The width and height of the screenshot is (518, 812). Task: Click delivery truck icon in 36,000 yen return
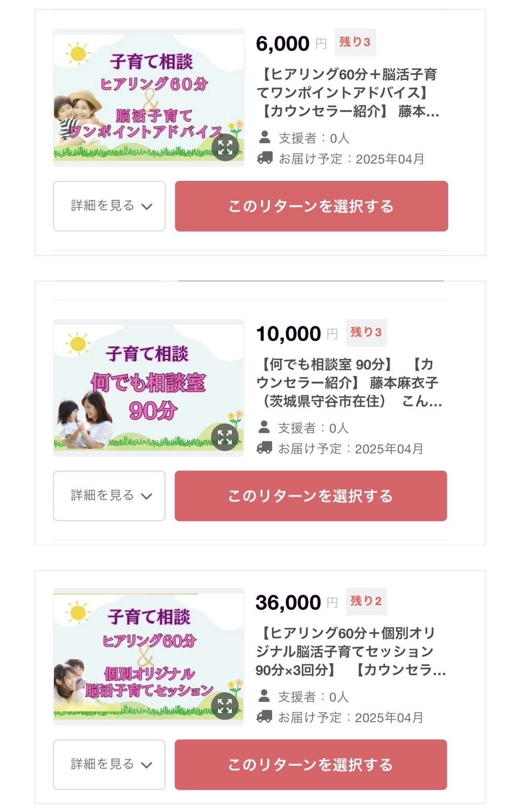coord(264,717)
